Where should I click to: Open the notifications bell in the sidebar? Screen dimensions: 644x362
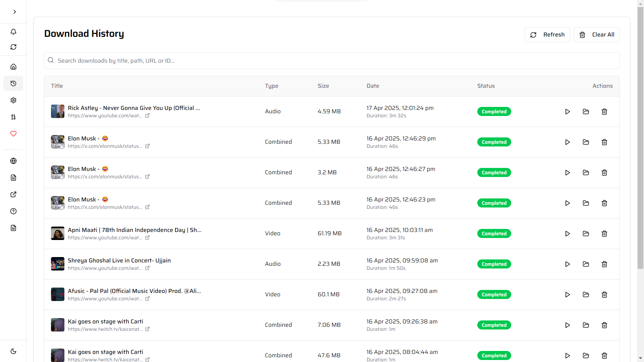(13, 32)
